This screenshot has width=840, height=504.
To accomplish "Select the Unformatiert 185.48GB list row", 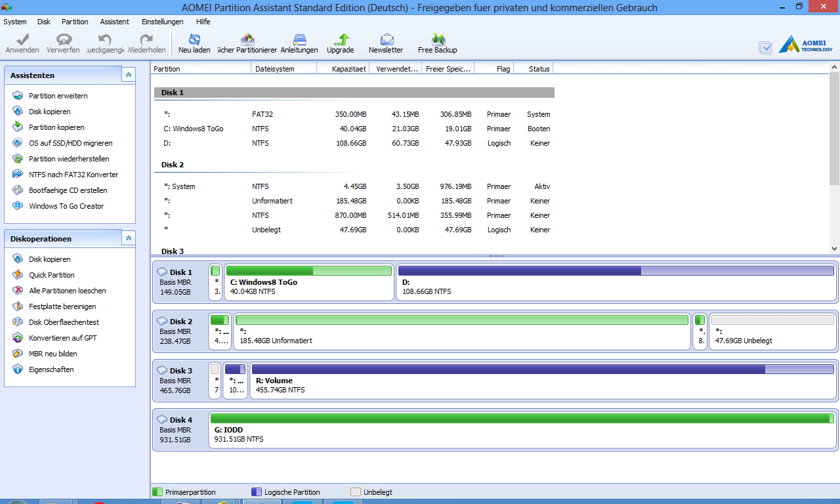I will coord(354,201).
